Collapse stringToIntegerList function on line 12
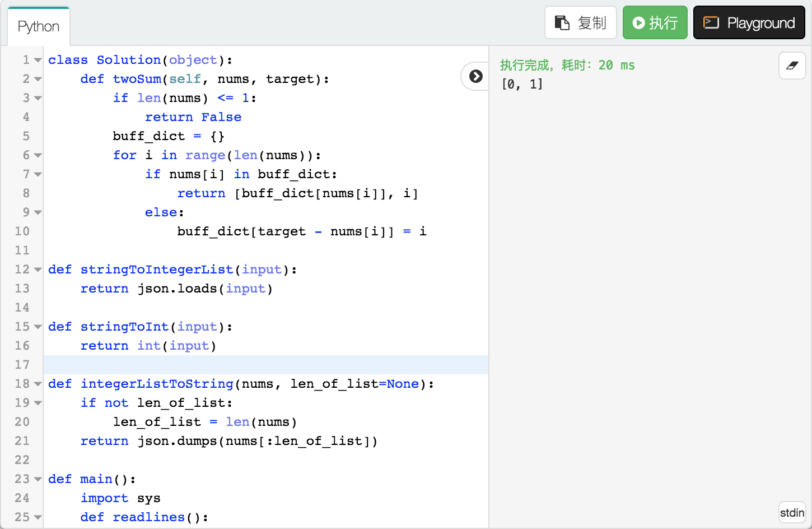This screenshot has width=812, height=529. click(x=38, y=270)
